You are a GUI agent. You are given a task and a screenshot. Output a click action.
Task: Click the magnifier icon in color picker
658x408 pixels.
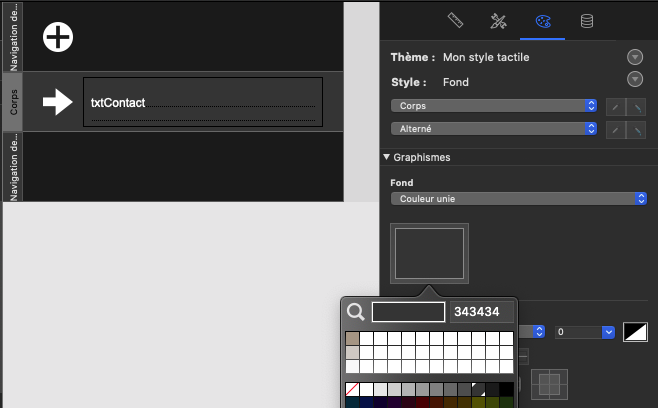click(355, 312)
